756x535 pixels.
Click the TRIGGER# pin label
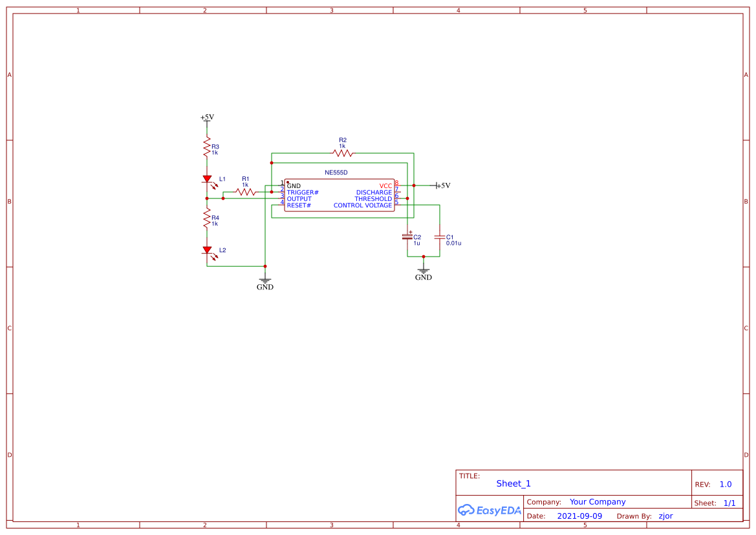302,192
